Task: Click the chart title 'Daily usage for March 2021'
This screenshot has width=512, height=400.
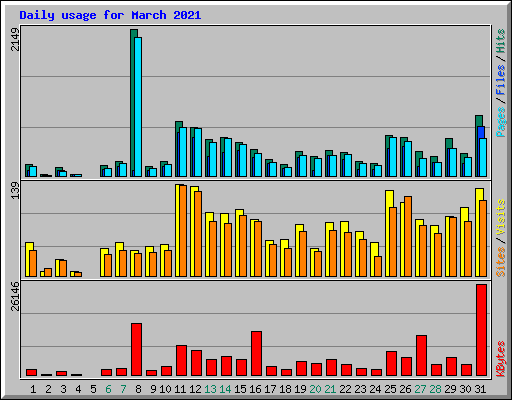Action: (x=110, y=15)
